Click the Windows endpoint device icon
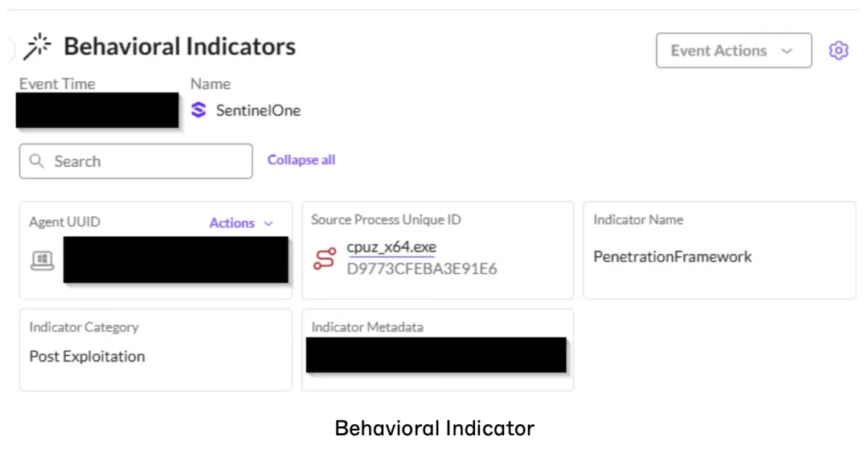This screenshot has height=449, width=868. 42,260
